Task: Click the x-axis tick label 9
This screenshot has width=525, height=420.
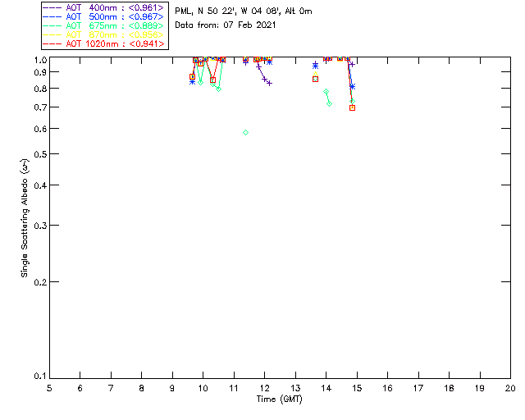Action: pyautogui.click(x=172, y=388)
